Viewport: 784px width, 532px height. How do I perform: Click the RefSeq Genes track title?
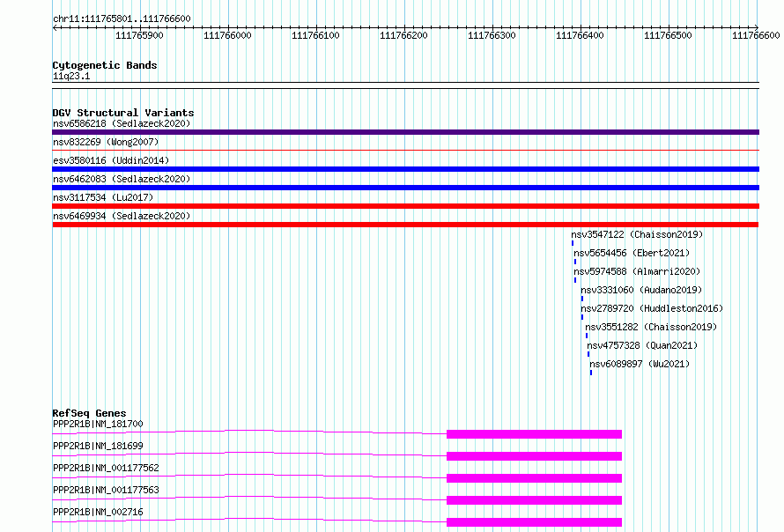click(x=90, y=413)
